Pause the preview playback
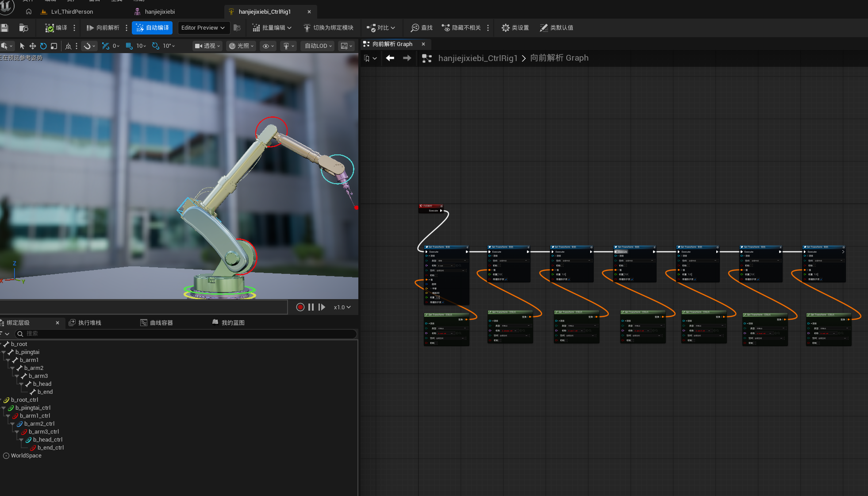This screenshot has width=868, height=496. click(x=311, y=307)
